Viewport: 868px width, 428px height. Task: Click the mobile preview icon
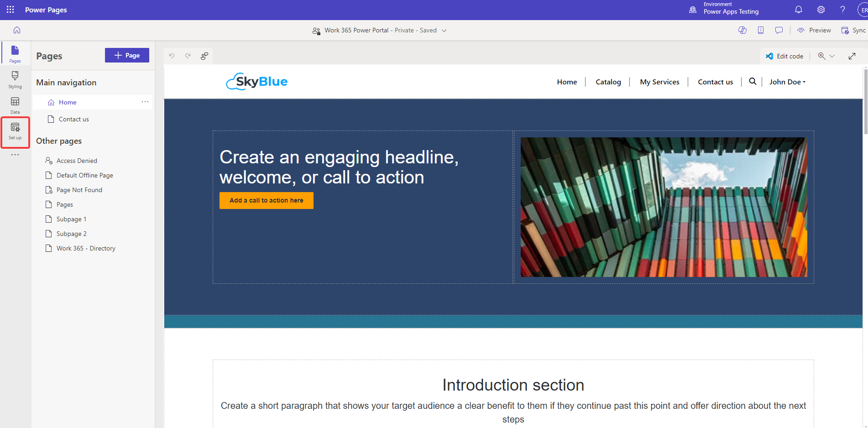[761, 30]
